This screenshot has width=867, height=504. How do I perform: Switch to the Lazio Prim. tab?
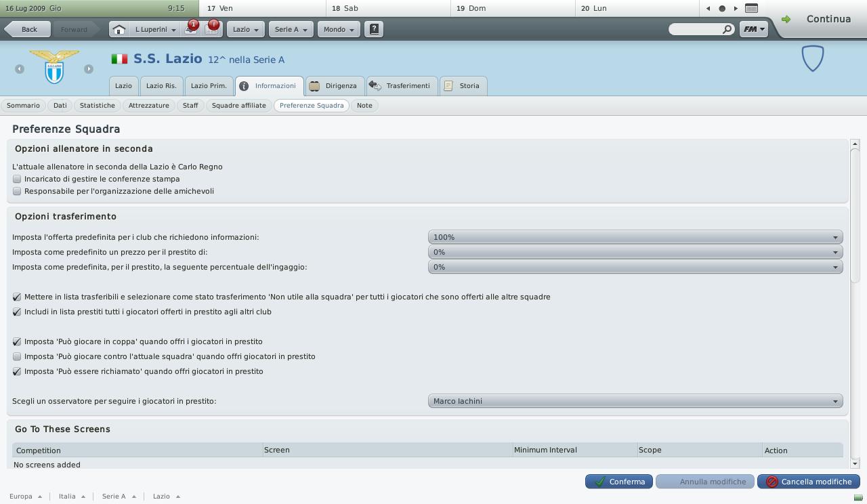tap(209, 86)
